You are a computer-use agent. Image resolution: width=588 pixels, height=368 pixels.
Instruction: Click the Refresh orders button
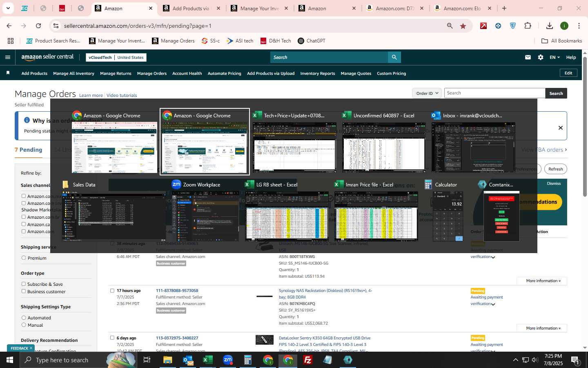[x=555, y=169]
